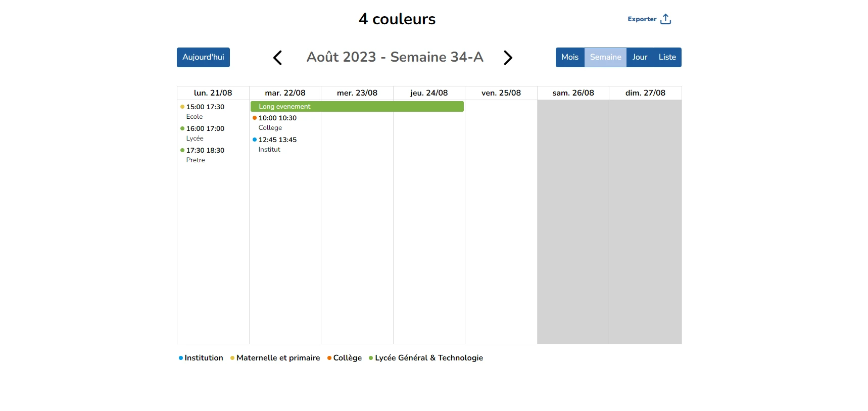Open the 10:00 10:30 College event
868x411 pixels.
point(285,123)
